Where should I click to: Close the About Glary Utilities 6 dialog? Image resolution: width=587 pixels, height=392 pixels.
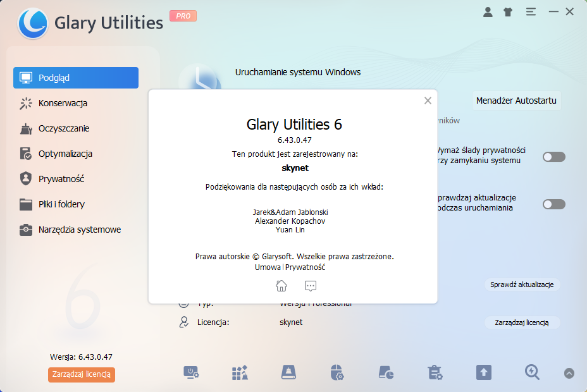tap(428, 101)
